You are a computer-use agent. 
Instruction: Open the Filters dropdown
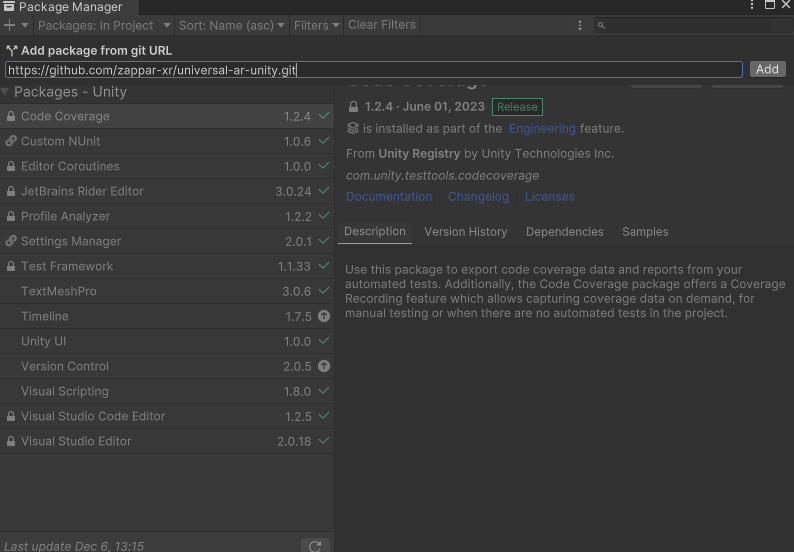click(x=316, y=25)
